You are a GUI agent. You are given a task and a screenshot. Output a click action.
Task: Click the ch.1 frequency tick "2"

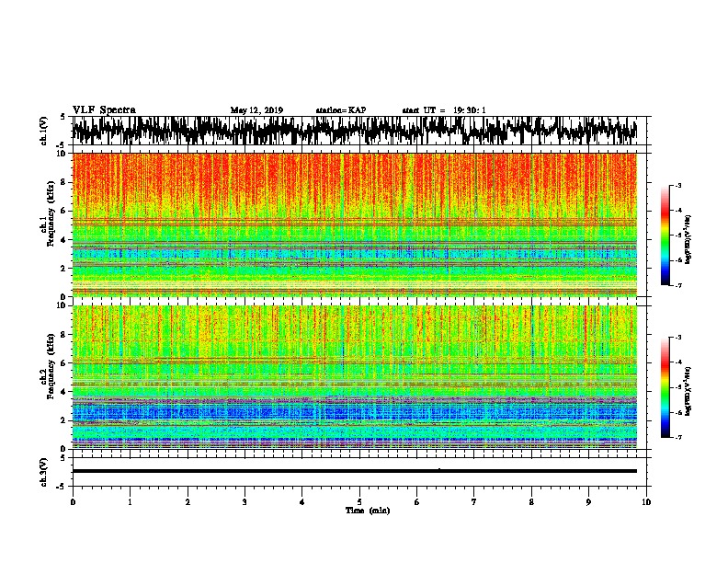tap(65, 268)
